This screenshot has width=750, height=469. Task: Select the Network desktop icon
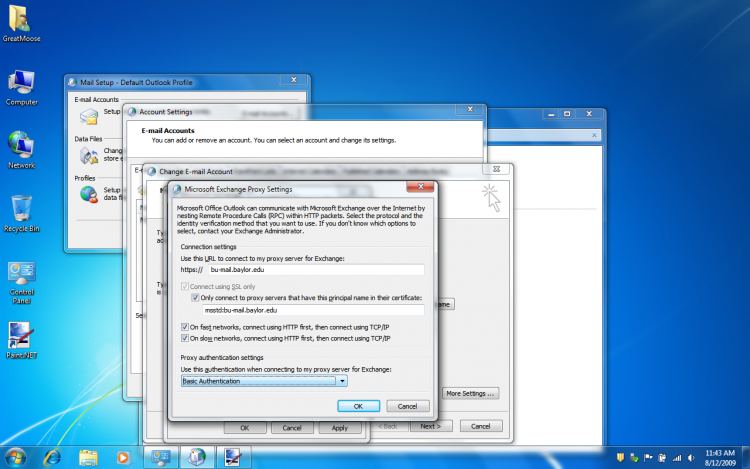point(21,151)
